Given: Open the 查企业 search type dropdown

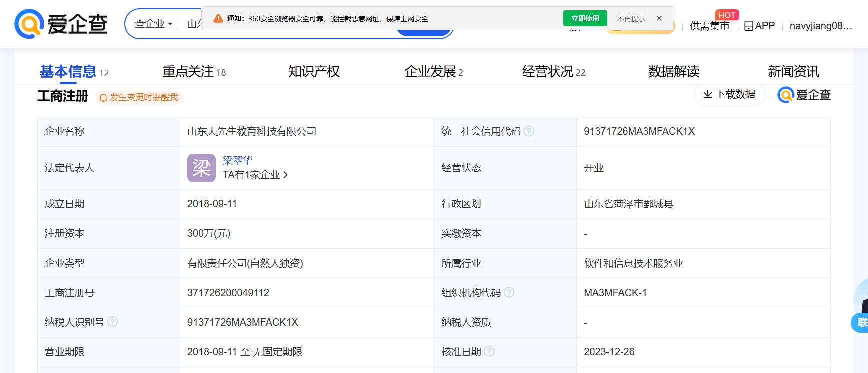Looking at the screenshot, I should [154, 24].
